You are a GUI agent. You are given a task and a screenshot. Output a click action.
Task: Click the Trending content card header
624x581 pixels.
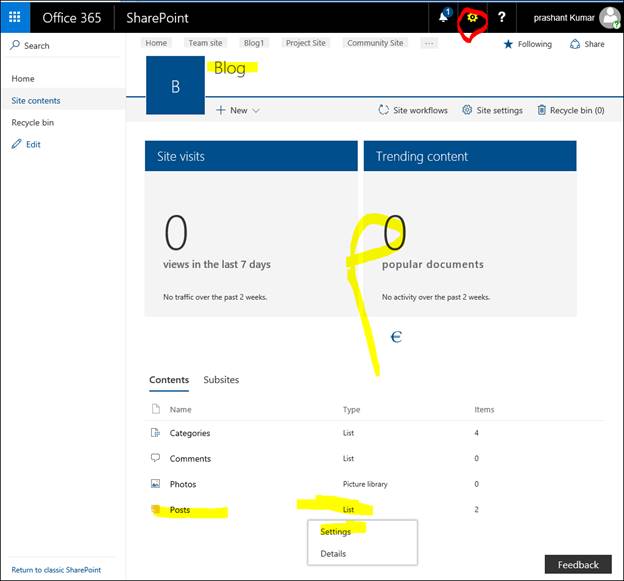coord(470,156)
